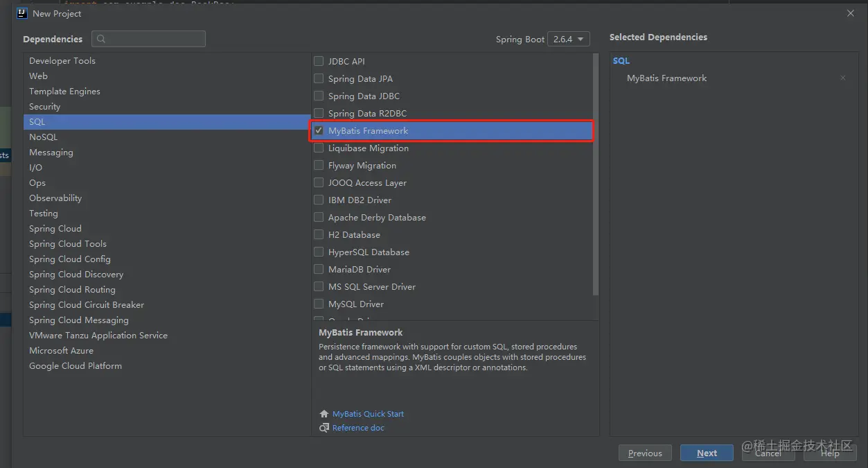Select the NoSQL category
Screen dimensions: 868x468
(x=44, y=137)
